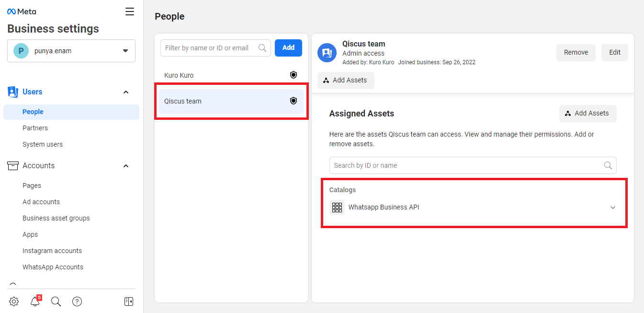Viewport: 644px width, 313px height.
Task: Click the Business settings title
Action: coord(53,29)
